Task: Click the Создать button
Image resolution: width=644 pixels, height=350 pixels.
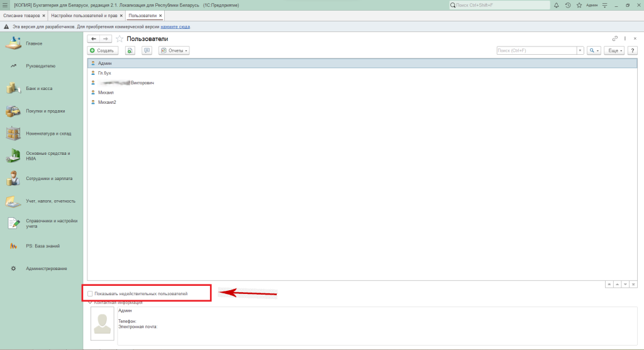Action: (x=103, y=50)
